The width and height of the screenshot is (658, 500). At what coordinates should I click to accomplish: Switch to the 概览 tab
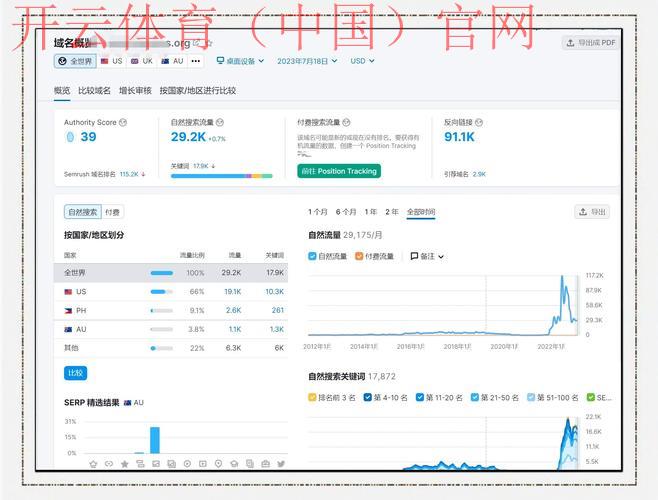coord(62,90)
